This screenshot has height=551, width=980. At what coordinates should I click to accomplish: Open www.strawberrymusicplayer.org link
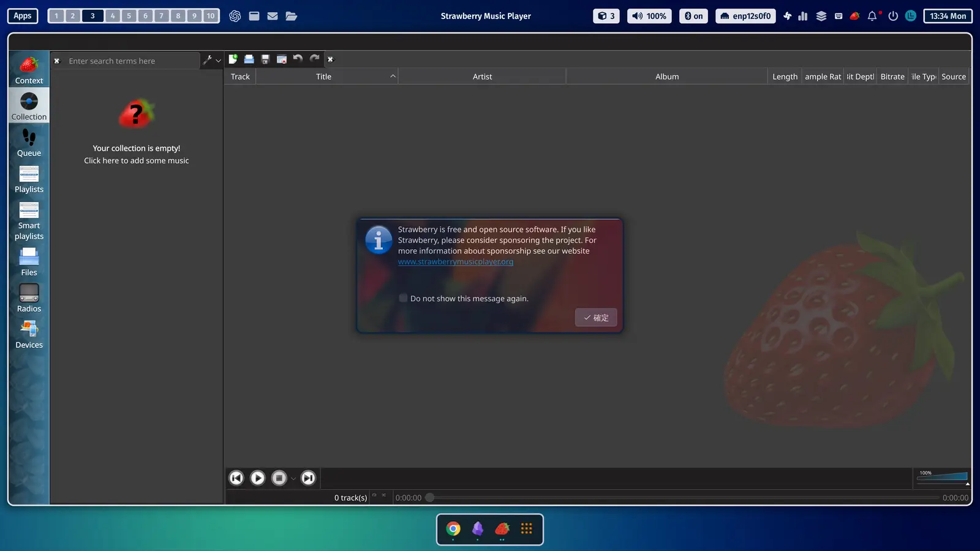click(x=456, y=262)
